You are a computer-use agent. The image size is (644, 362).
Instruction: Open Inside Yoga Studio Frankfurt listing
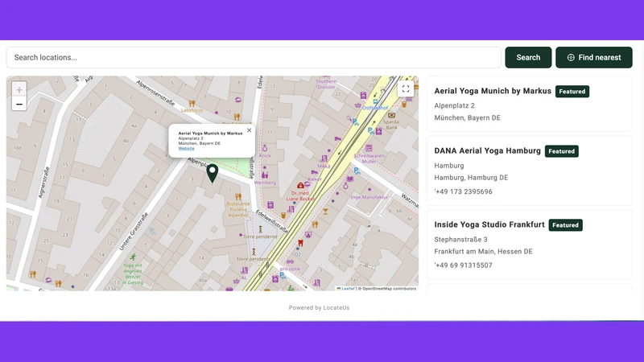click(x=530, y=245)
